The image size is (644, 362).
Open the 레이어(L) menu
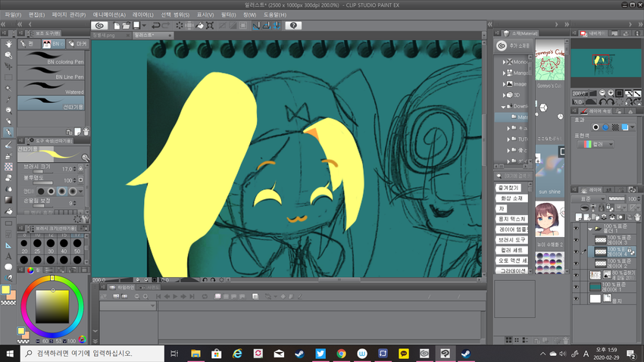pos(143,15)
